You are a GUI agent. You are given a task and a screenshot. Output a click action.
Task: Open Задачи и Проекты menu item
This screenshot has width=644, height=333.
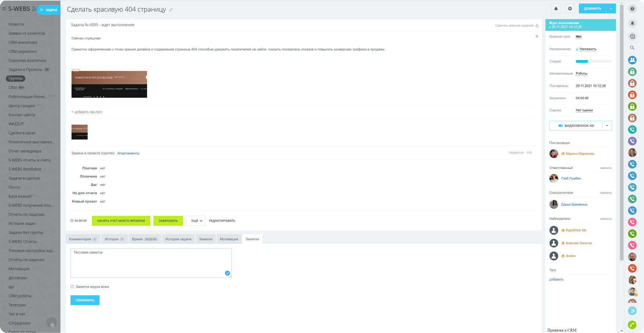pos(26,69)
